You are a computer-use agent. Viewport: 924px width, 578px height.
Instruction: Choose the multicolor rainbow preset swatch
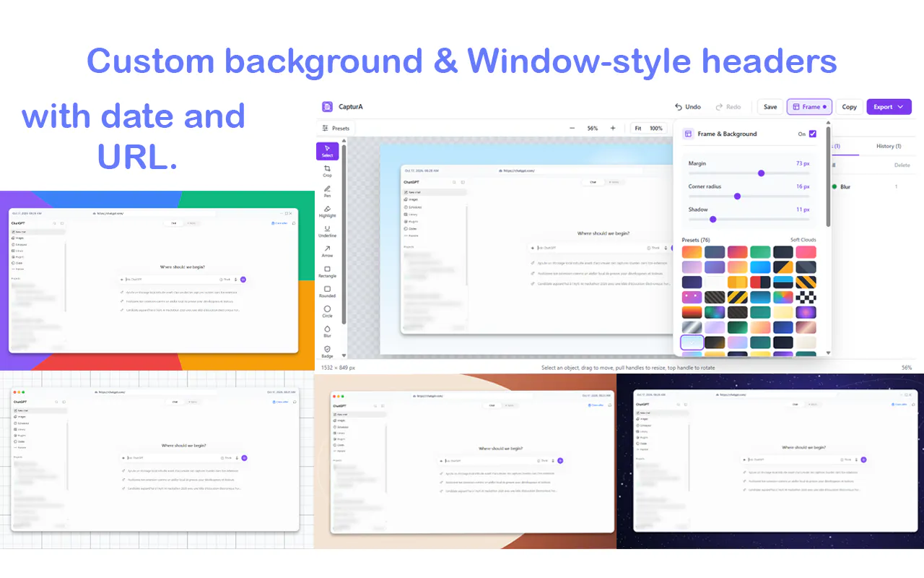783,297
